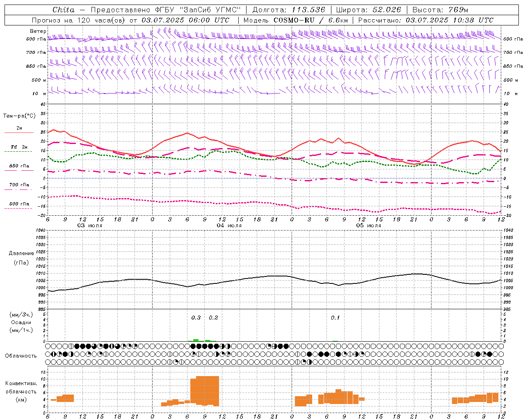Image resolution: width=525 pixels, height=420 pixels.
Task: Click the solid red 2м legend line
Action: coord(19,133)
